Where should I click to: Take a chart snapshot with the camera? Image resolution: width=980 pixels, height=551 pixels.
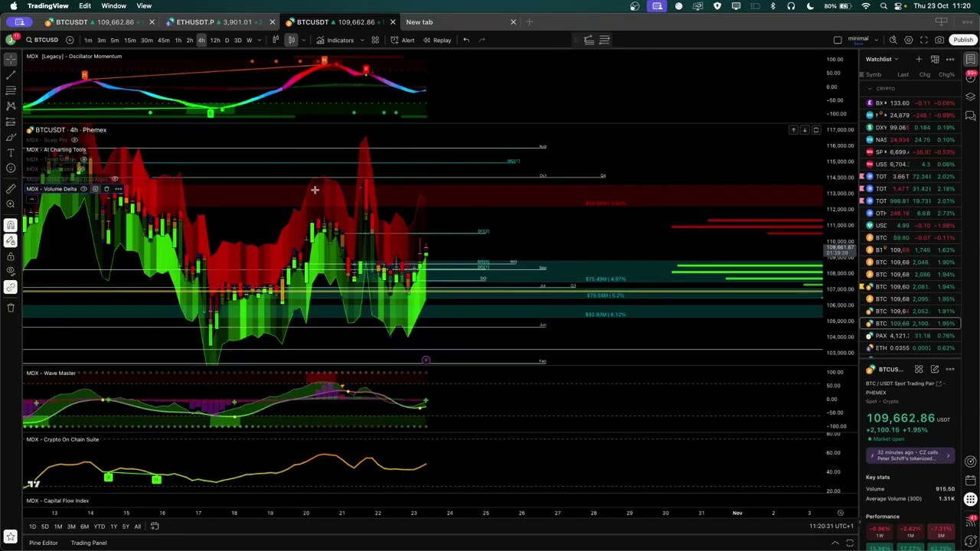[939, 40]
